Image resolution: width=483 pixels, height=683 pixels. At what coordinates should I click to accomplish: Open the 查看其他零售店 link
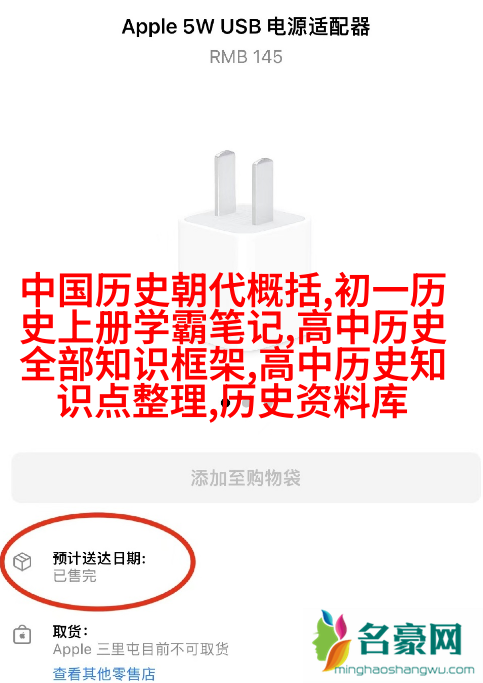click(x=104, y=674)
